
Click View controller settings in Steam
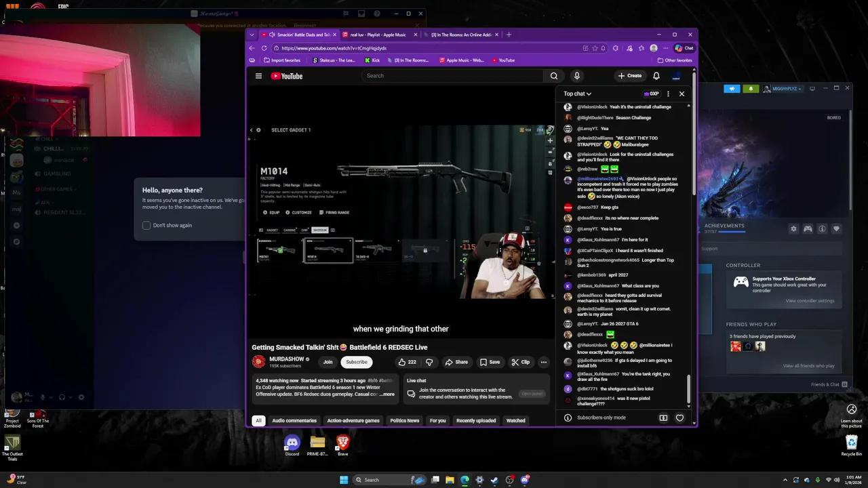pos(810,301)
